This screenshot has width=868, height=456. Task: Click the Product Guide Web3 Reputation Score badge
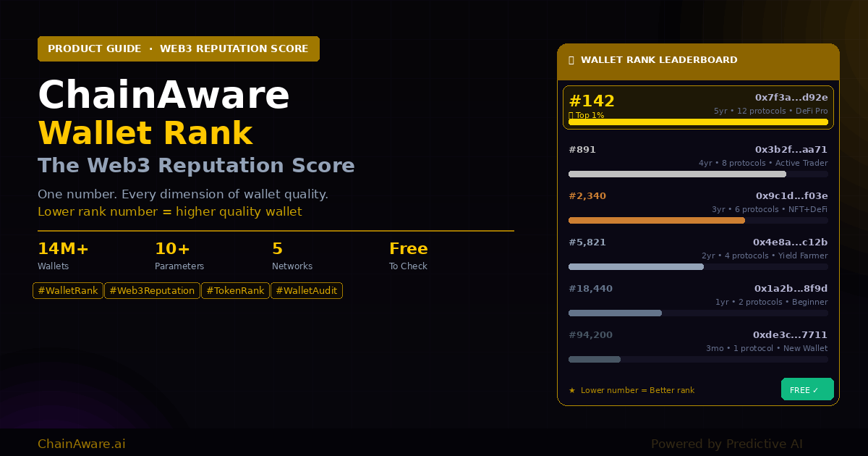click(178, 49)
